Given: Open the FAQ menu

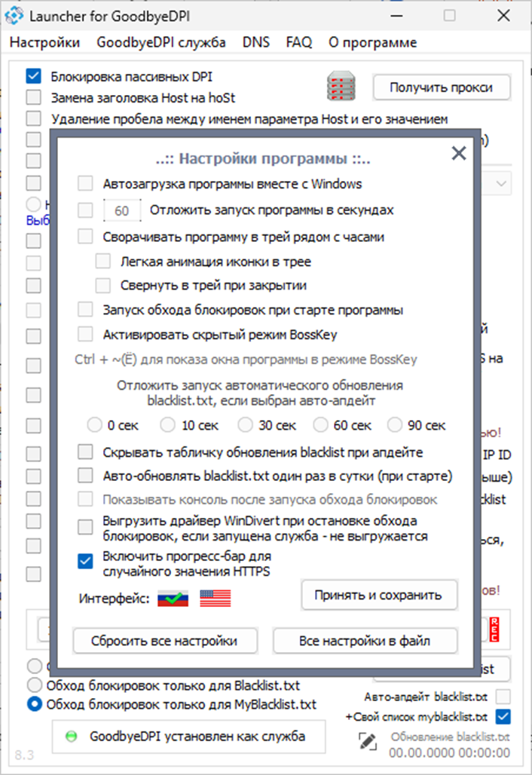Looking at the screenshot, I should coord(299,42).
